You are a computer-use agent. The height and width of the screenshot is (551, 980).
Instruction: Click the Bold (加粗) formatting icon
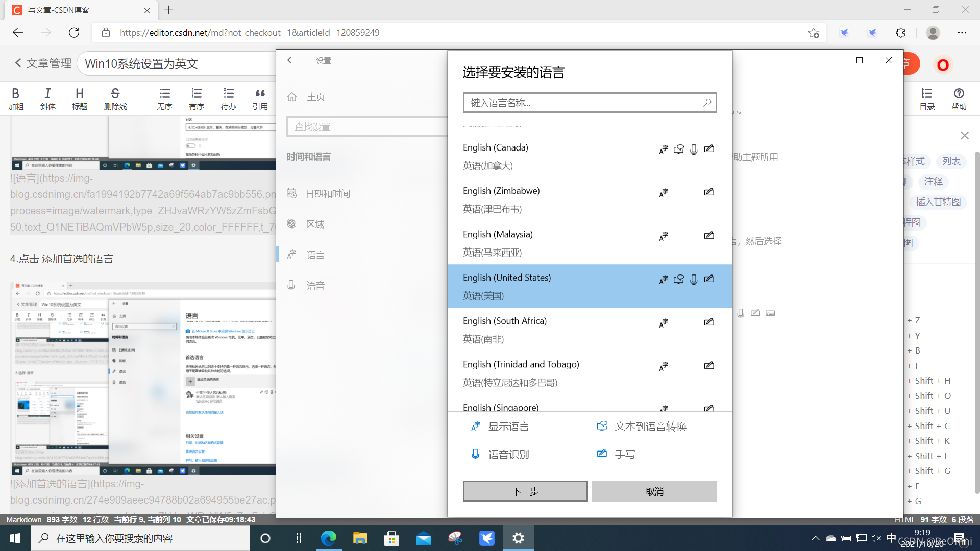(x=16, y=98)
